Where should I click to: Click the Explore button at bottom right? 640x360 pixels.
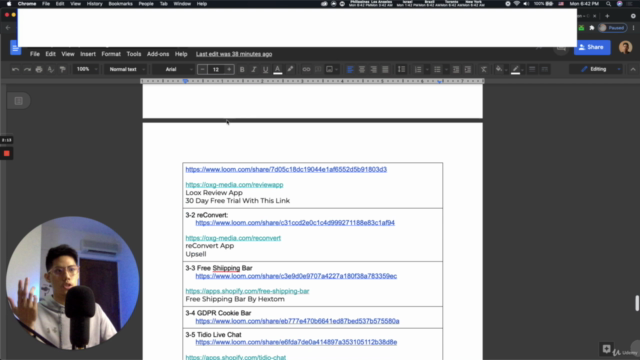607,349
